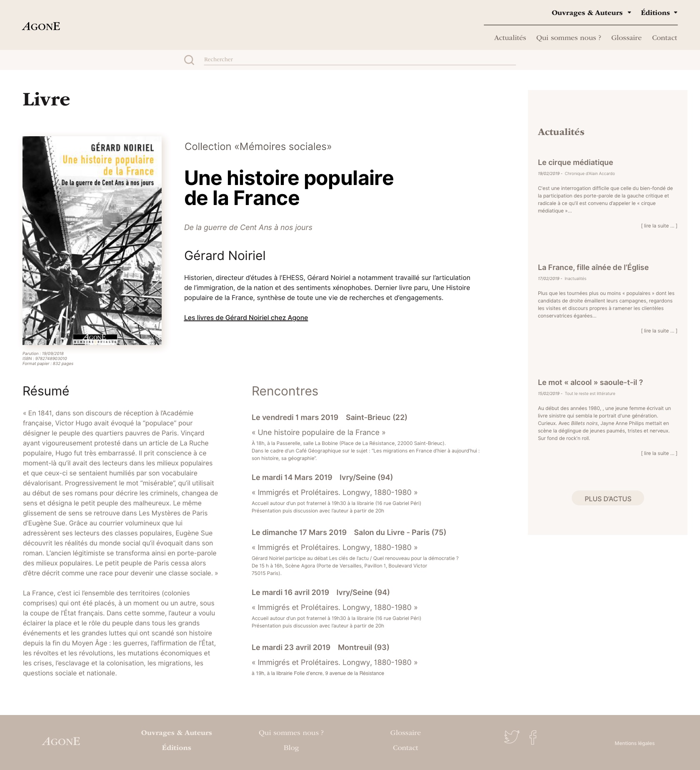Click the search magnifier icon
This screenshot has width=700, height=770.
(189, 60)
